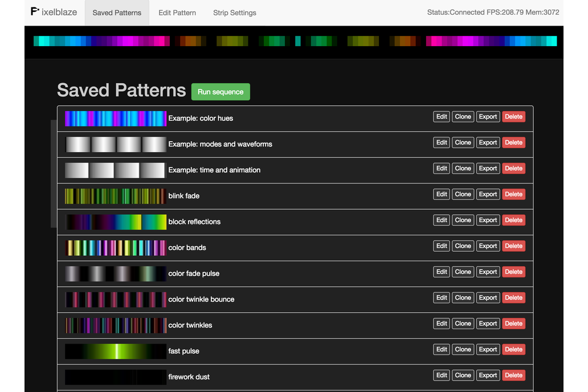This screenshot has height=392, width=588.
Task: Export the Example: color hues pattern
Action: tap(488, 117)
